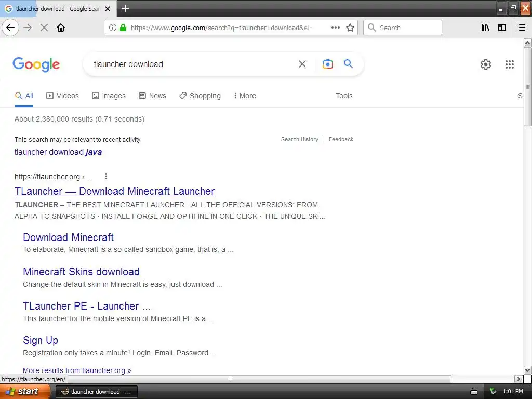
Task: Focus the Firefox address bar URL
Action: coord(221,28)
